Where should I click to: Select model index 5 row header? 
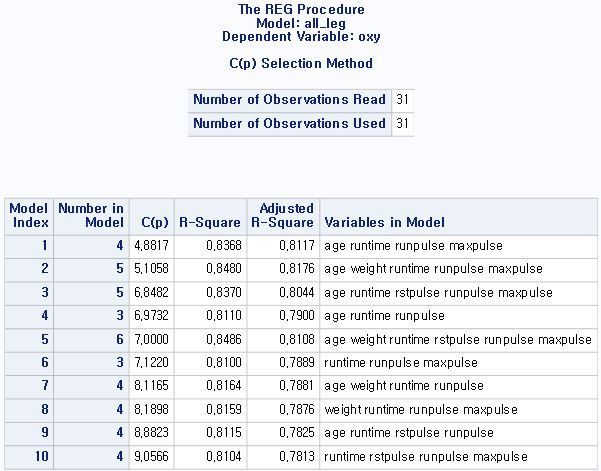29,340
